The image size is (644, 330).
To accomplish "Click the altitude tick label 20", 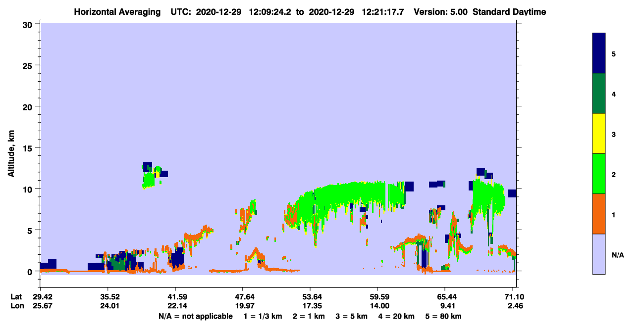I will coord(28,106).
